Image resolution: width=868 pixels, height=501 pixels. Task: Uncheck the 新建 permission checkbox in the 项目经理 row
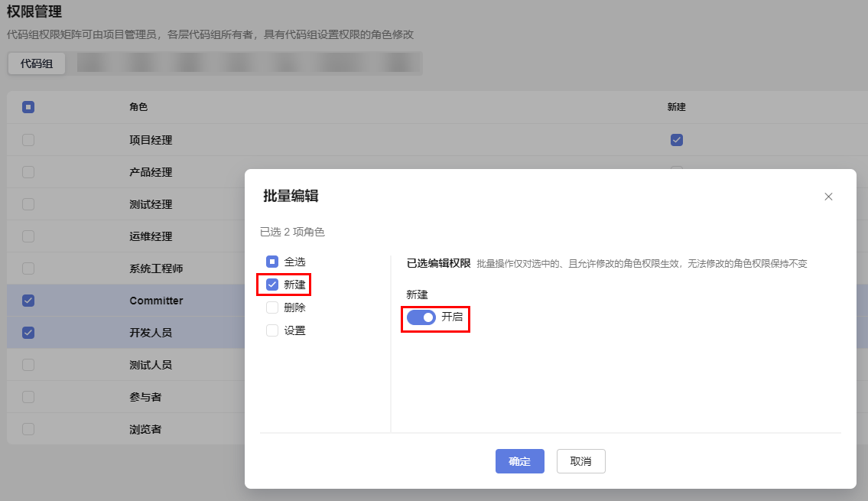click(x=676, y=139)
